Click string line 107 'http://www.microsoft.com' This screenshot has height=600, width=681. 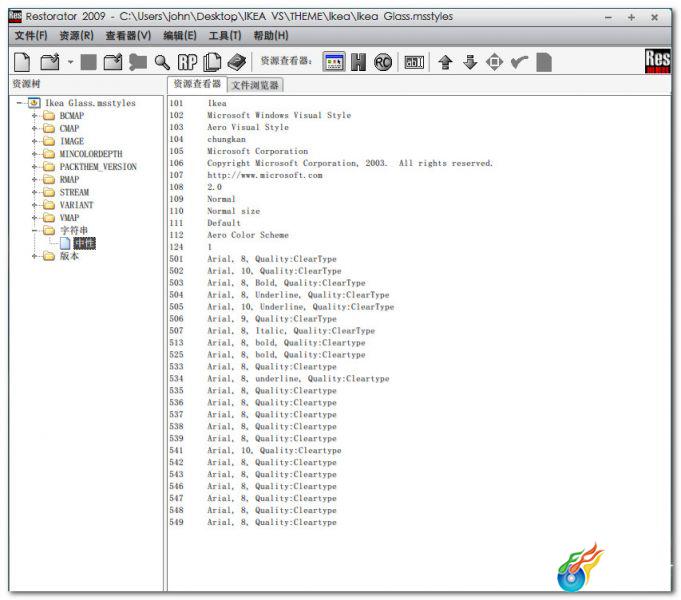coord(265,175)
